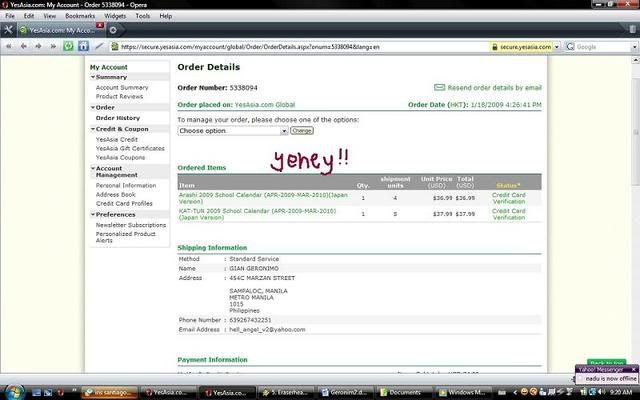
Task: Open the Choose option dropdown
Action: tap(232, 130)
